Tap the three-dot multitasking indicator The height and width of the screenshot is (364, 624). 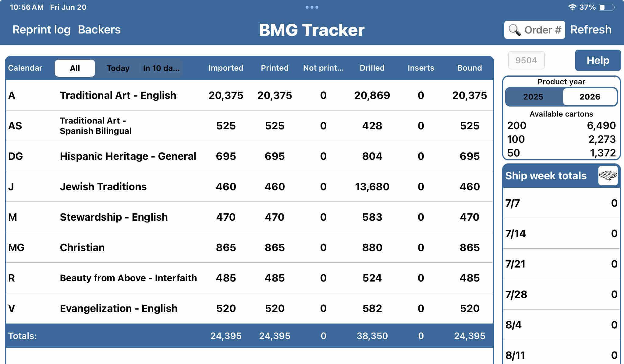(x=312, y=7)
